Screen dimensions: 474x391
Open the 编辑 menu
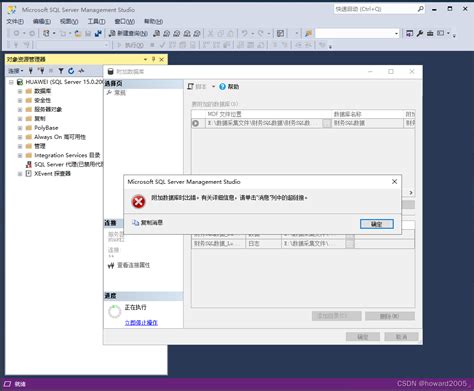click(42, 21)
